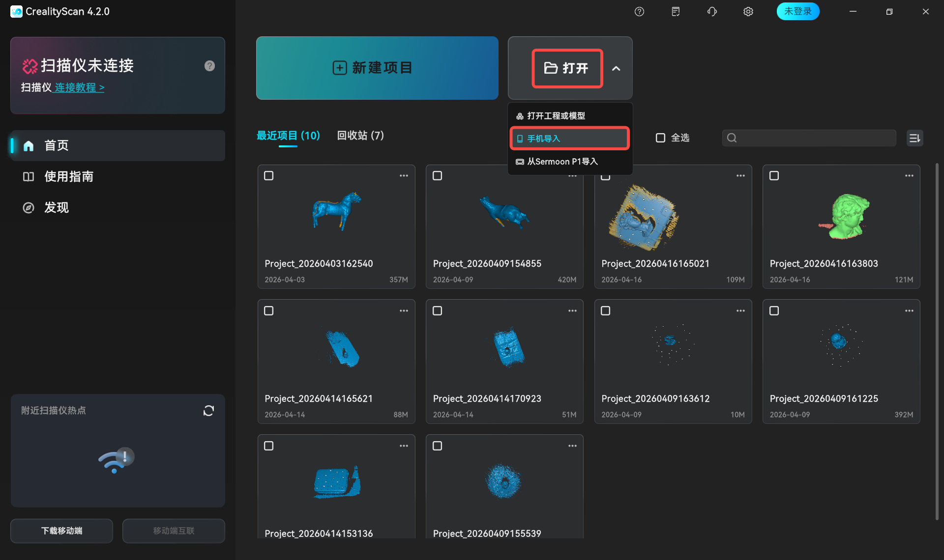Select the checkbox on Project_20260416163803
944x560 pixels.
coord(774,175)
